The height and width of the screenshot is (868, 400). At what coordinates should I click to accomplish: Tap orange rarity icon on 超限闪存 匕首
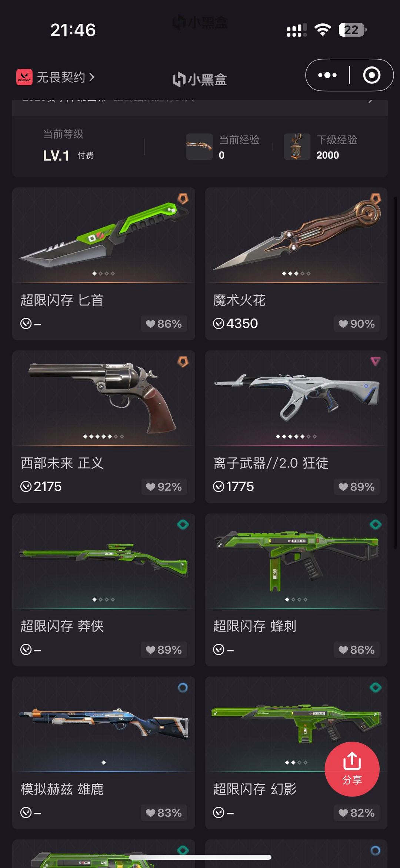tap(183, 198)
